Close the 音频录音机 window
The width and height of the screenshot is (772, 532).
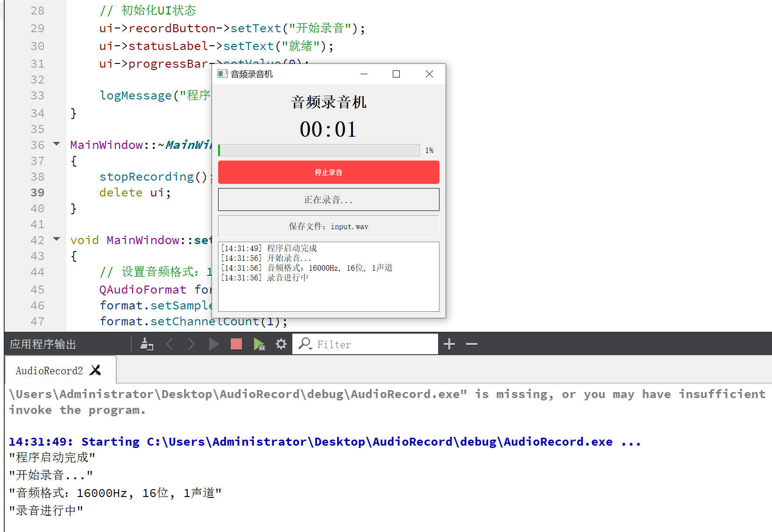[429, 74]
